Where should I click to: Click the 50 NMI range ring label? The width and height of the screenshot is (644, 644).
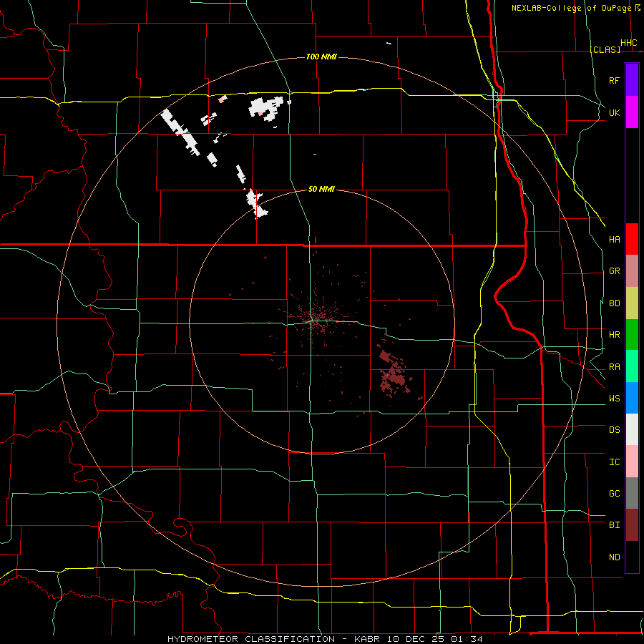(x=321, y=189)
